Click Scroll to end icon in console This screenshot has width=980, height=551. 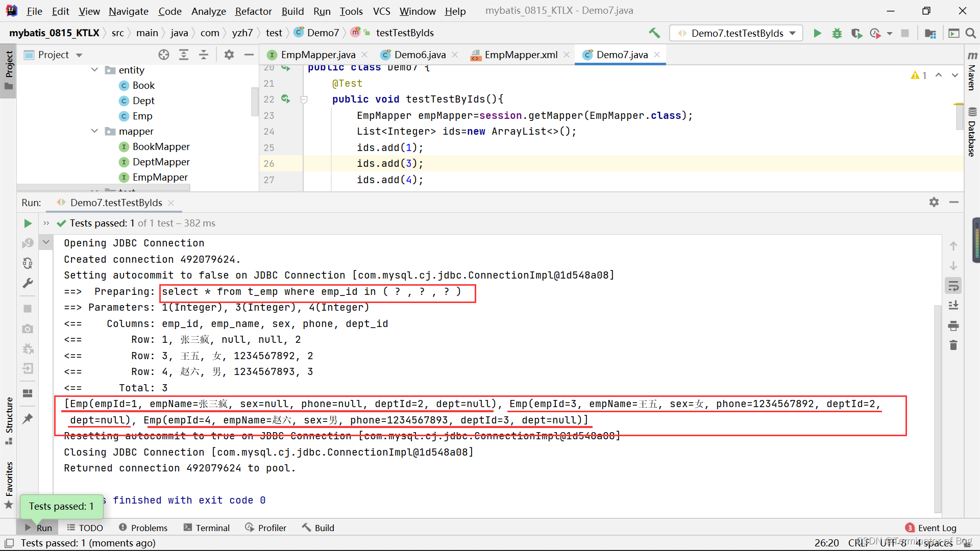pyautogui.click(x=953, y=306)
